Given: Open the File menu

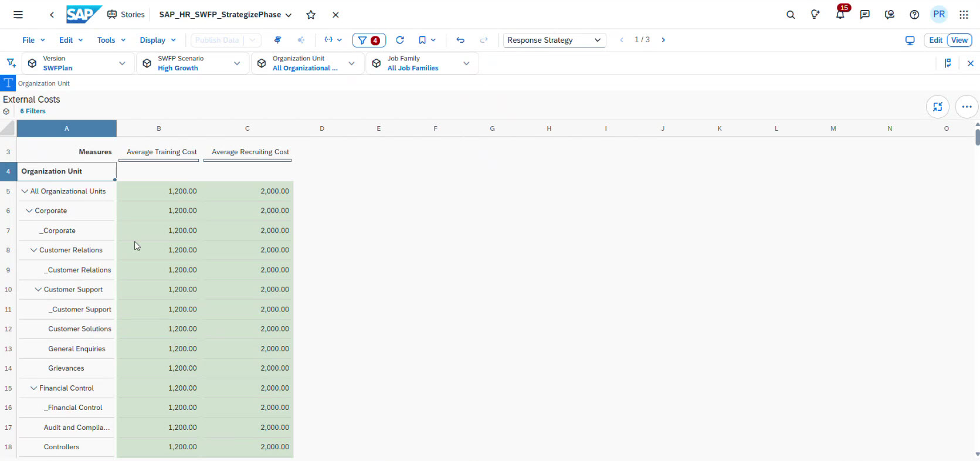Looking at the screenshot, I should 33,40.
